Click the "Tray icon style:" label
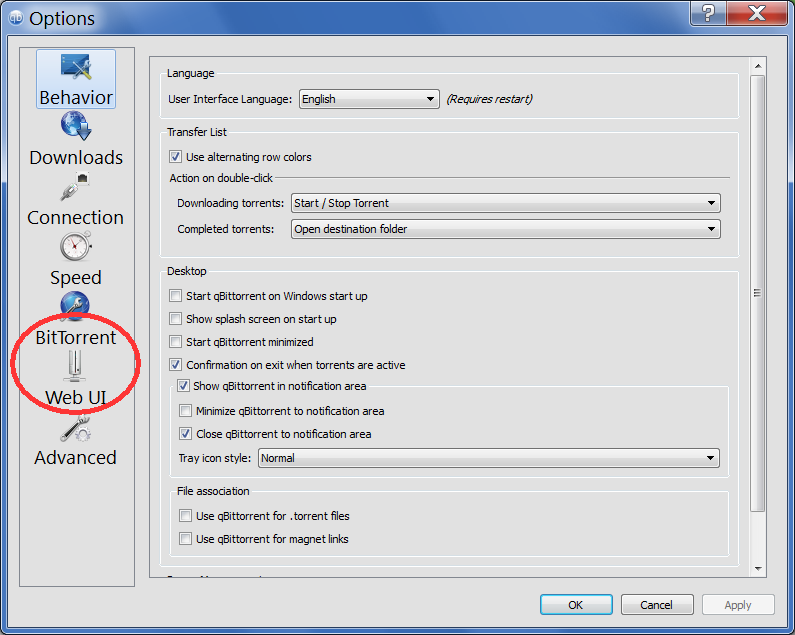795x635 pixels. pyautogui.click(x=214, y=458)
